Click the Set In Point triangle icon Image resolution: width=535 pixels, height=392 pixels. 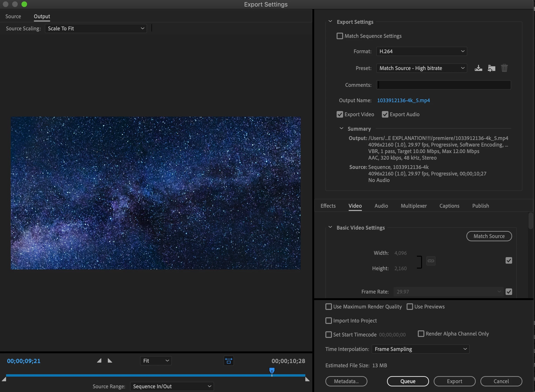(99, 361)
